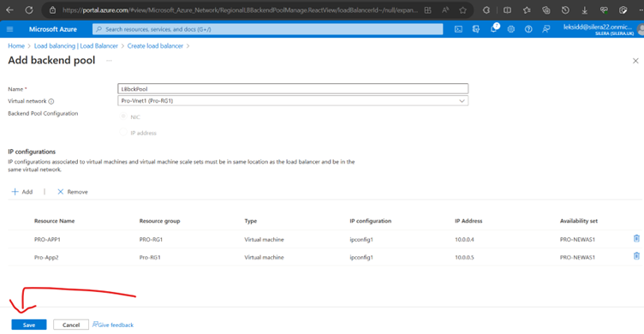Open the notifications bell
644x334 pixels.
pyautogui.click(x=494, y=29)
